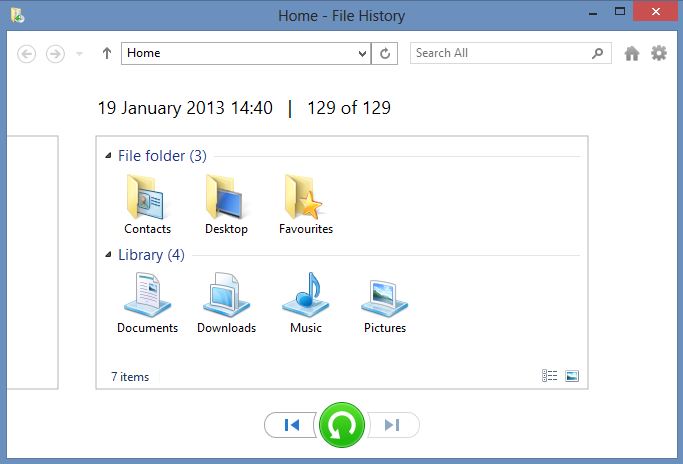Maximize the File History window

pyautogui.click(x=620, y=11)
